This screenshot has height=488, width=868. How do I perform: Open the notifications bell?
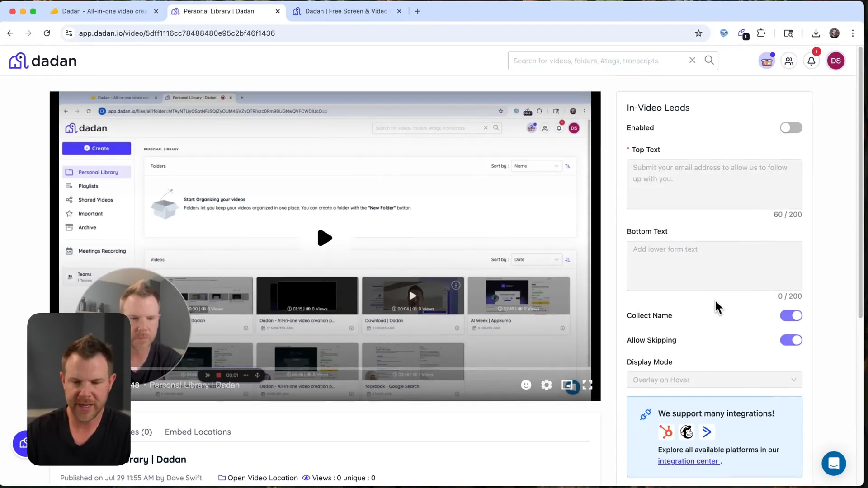click(811, 61)
